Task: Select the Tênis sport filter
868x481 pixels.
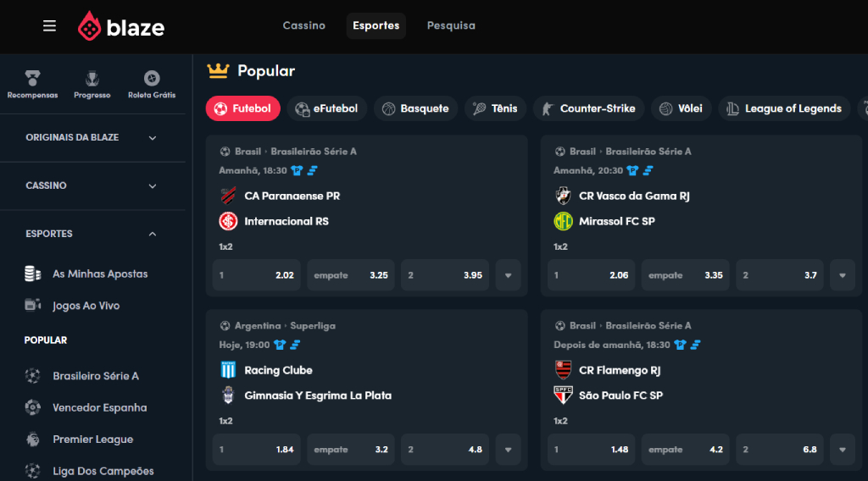Action: pos(495,108)
